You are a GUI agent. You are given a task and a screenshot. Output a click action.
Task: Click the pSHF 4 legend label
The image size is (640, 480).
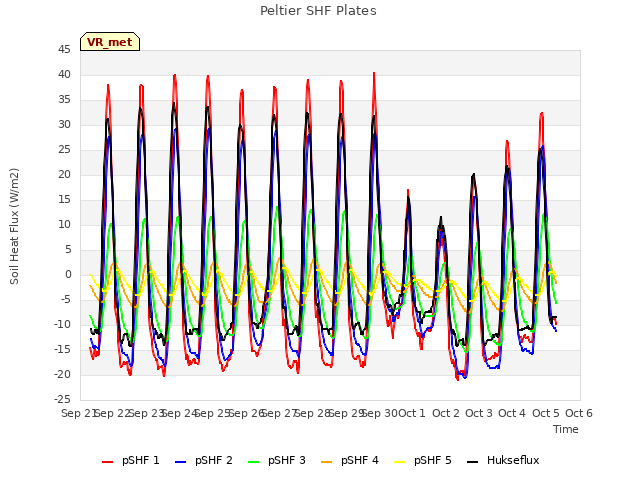[x=360, y=460]
